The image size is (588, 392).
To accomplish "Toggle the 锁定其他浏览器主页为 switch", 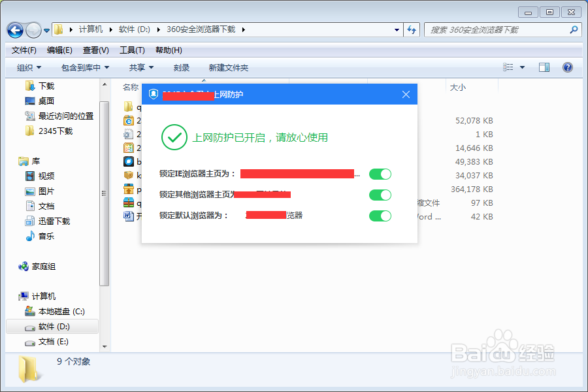I will coord(380,195).
